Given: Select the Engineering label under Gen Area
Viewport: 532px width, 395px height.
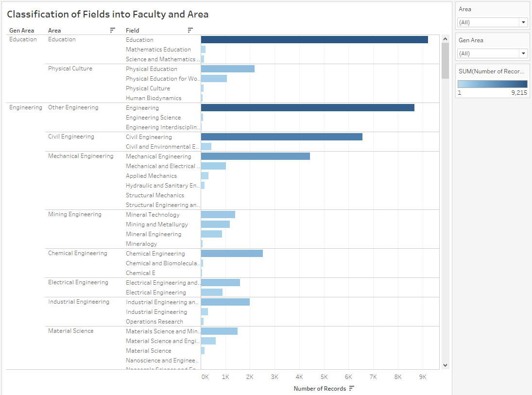Looking at the screenshot, I should tap(25, 107).
